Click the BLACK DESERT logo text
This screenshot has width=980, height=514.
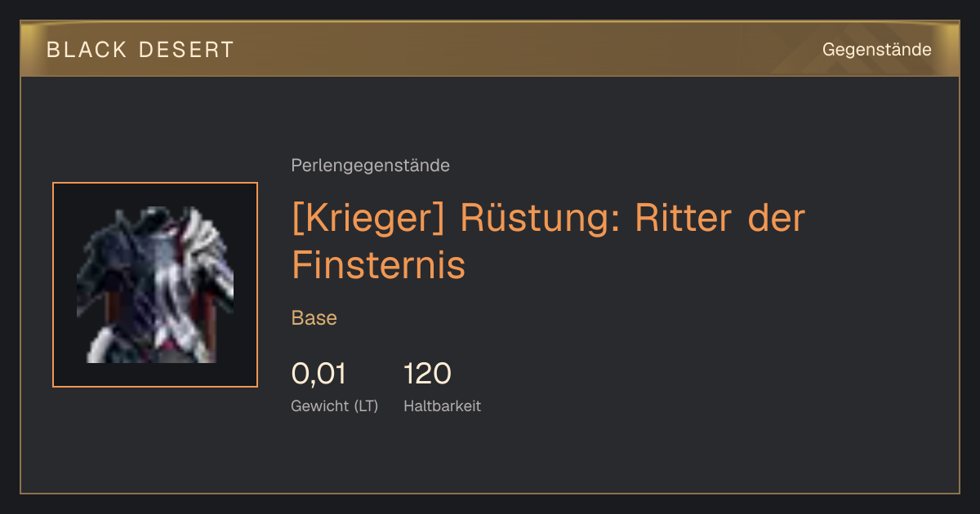[x=140, y=50]
